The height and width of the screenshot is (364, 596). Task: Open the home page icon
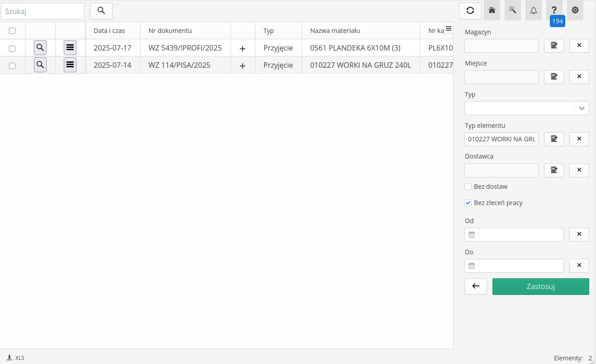click(492, 10)
